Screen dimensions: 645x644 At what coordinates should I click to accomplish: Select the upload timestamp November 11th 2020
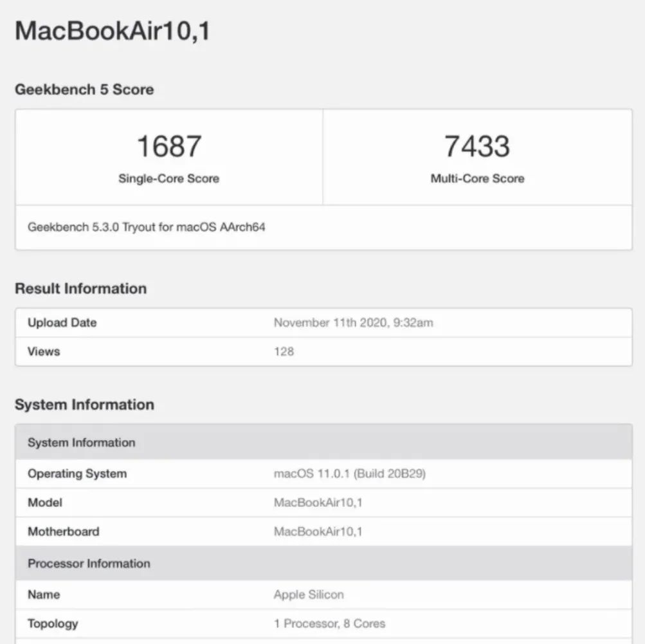click(x=354, y=323)
